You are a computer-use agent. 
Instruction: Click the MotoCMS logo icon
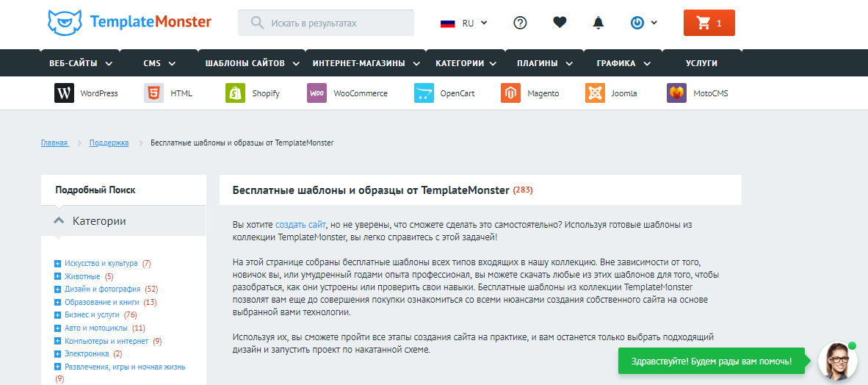(676, 93)
